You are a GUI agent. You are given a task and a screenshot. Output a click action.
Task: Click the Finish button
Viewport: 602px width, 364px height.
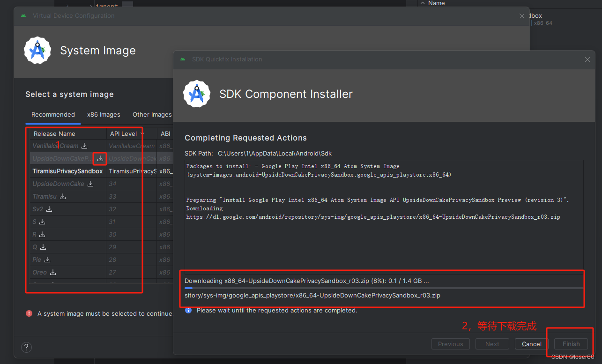571,344
